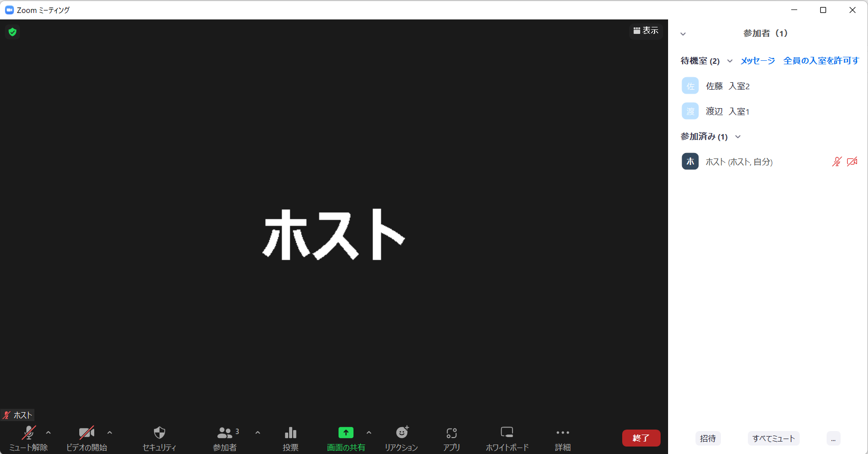Open the participants panel header chevron menu
The width and height of the screenshot is (868, 454).
coord(683,34)
